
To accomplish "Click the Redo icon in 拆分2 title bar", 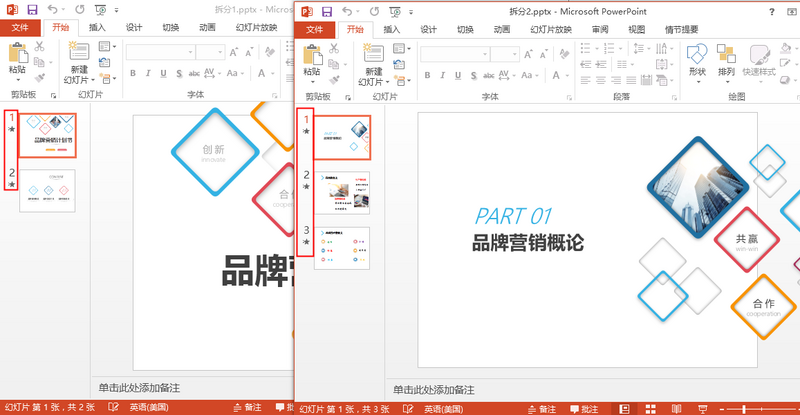I will coord(374,11).
